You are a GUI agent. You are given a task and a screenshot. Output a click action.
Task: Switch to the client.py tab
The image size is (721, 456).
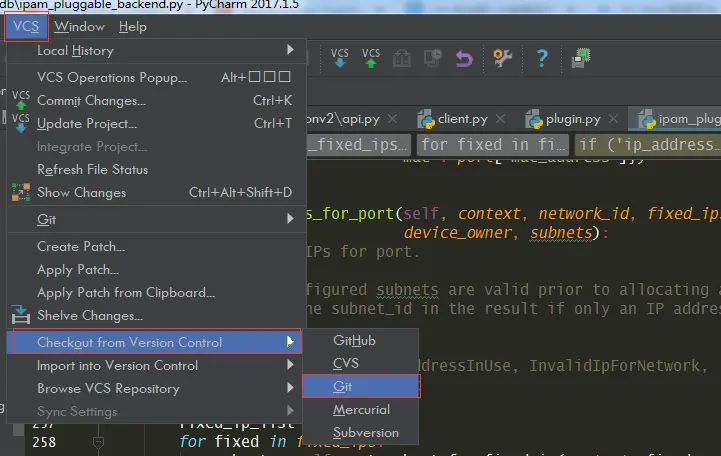click(463, 119)
